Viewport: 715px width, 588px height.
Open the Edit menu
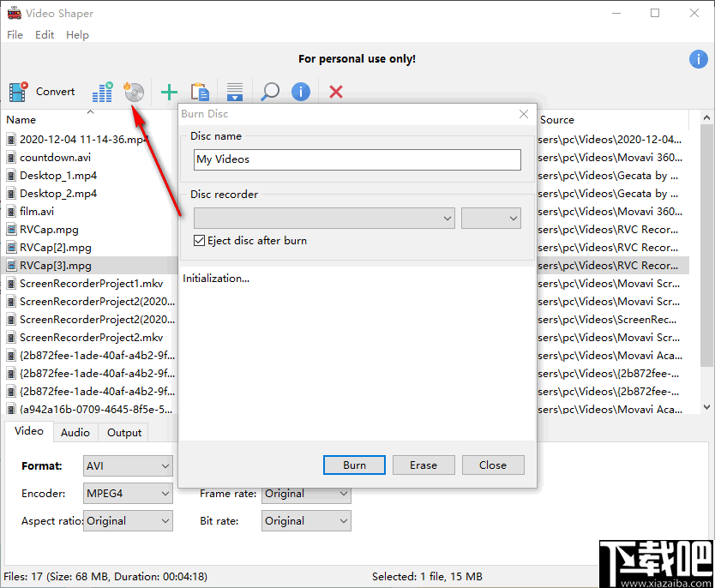(45, 35)
